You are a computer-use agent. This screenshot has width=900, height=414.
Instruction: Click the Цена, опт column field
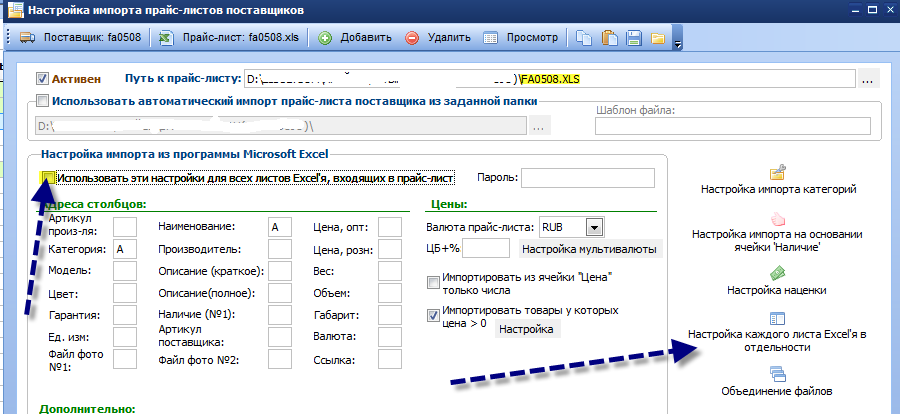click(x=390, y=227)
